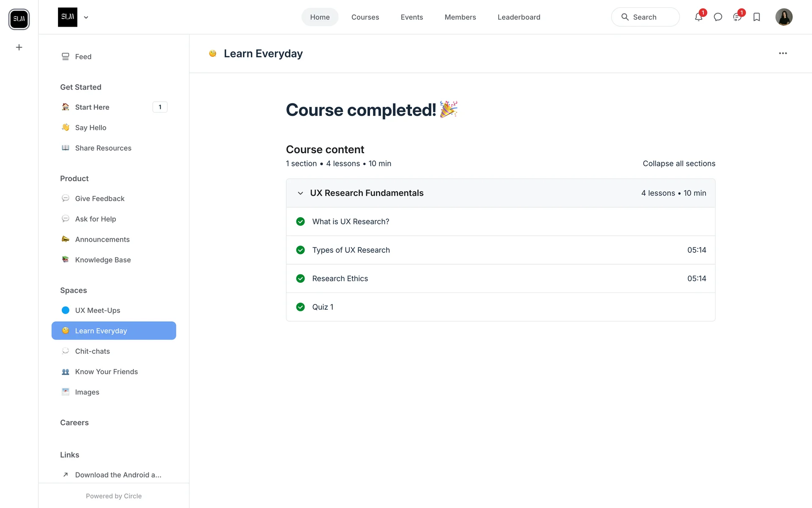812x508 pixels.
Task: Open direct messages chat bubble icon
Action: (718, 17)
